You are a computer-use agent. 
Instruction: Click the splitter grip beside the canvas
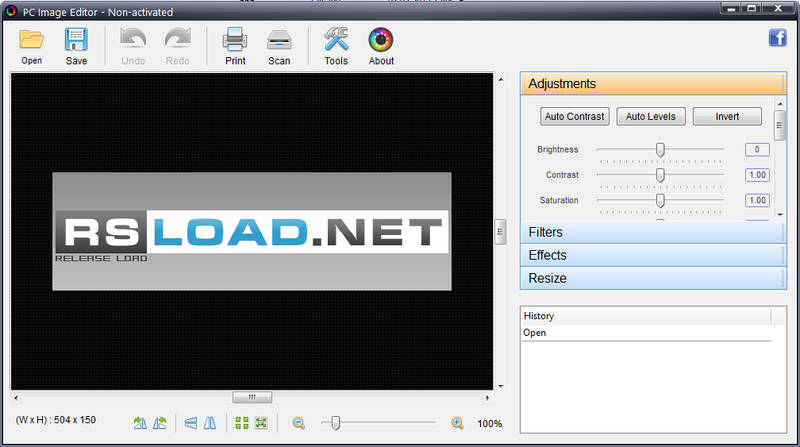501,232
